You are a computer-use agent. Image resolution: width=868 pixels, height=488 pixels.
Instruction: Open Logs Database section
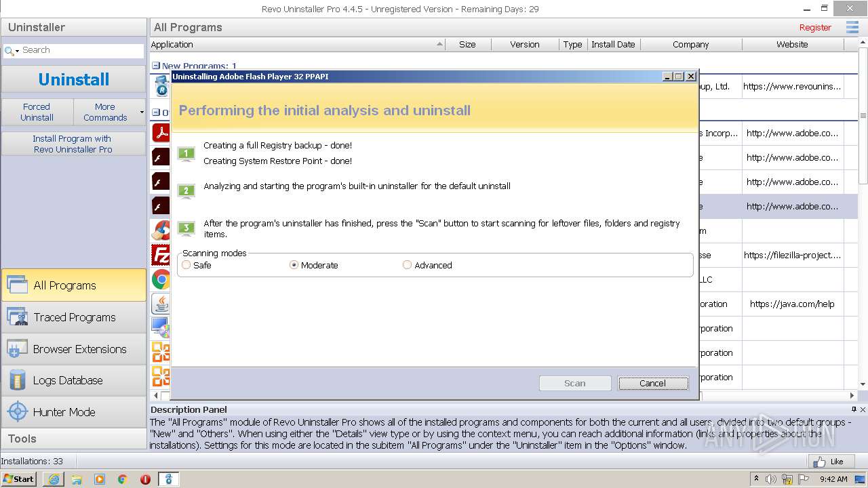click(x=74, y=380)
